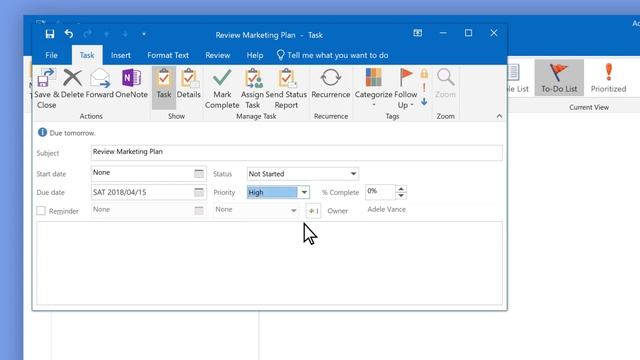Switch to the Task ribbon tab
Viewport: 640px width, 360px height.
87,55
